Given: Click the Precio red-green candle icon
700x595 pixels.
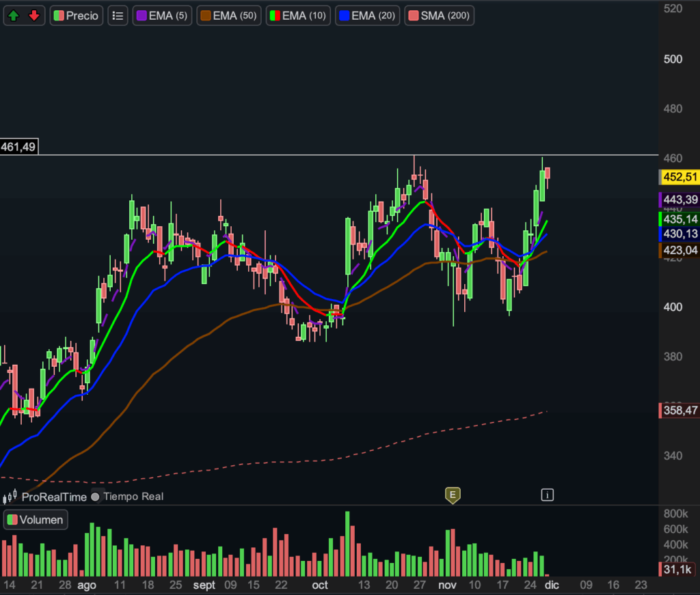Looking at the screenshot, I should tap(59, 16).
